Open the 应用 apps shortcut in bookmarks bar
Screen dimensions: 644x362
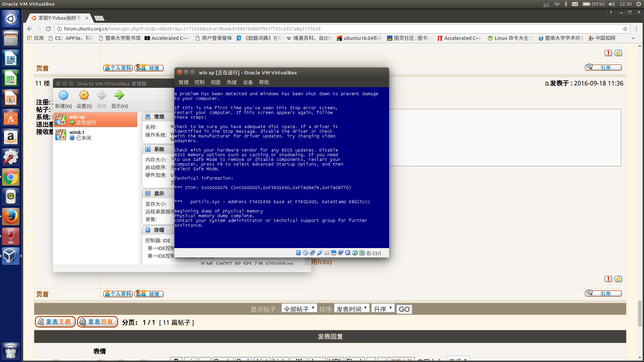click(x=35, y=38)
